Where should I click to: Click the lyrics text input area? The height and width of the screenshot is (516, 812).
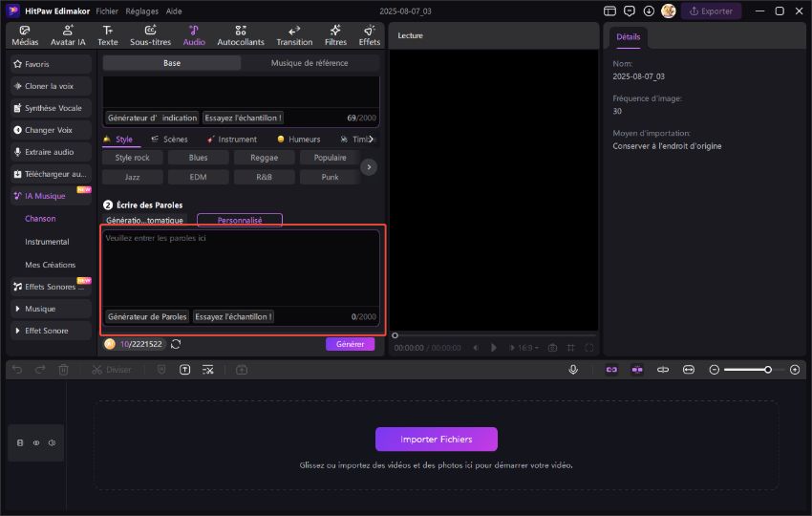(x=241, y=268)
